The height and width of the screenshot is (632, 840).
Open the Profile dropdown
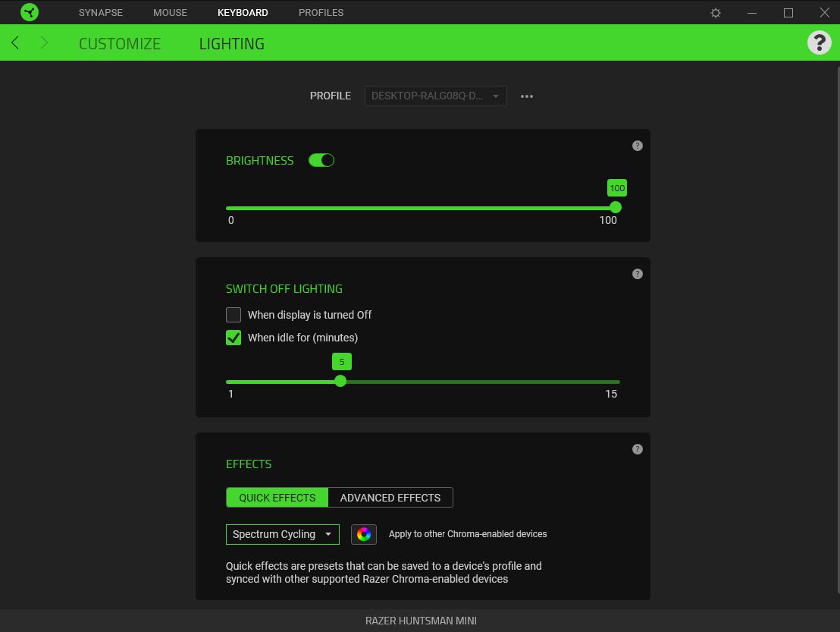pyautogui.click(x=435, y=96)
